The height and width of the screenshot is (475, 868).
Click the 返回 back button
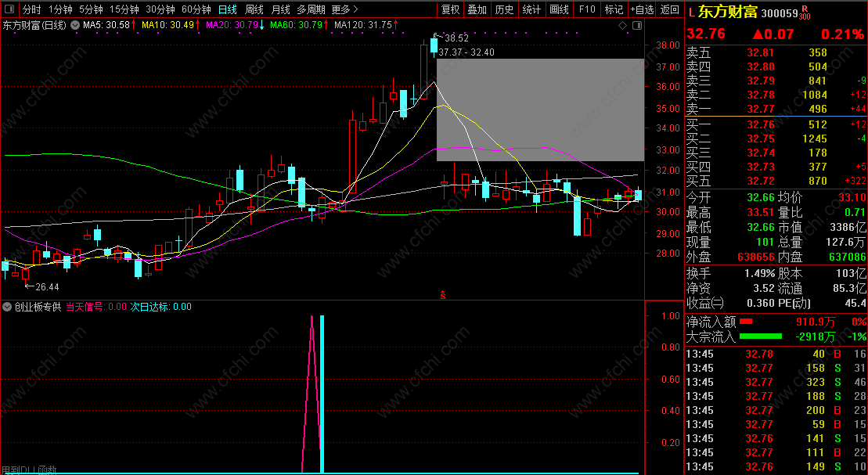click(670, 9)
